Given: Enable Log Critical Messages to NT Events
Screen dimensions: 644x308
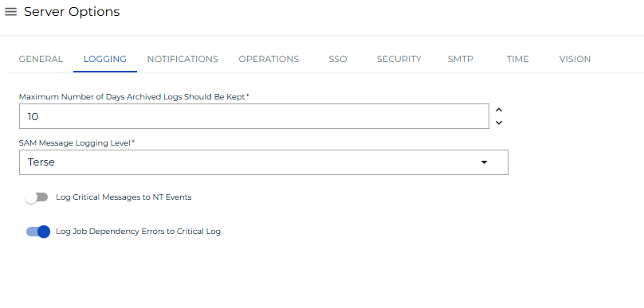Looking at the screenshot, I should point(36,197).
